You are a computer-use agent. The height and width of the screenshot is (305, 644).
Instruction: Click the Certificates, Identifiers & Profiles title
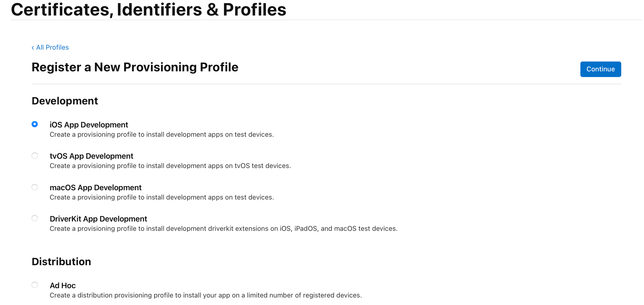pos(148,10)
